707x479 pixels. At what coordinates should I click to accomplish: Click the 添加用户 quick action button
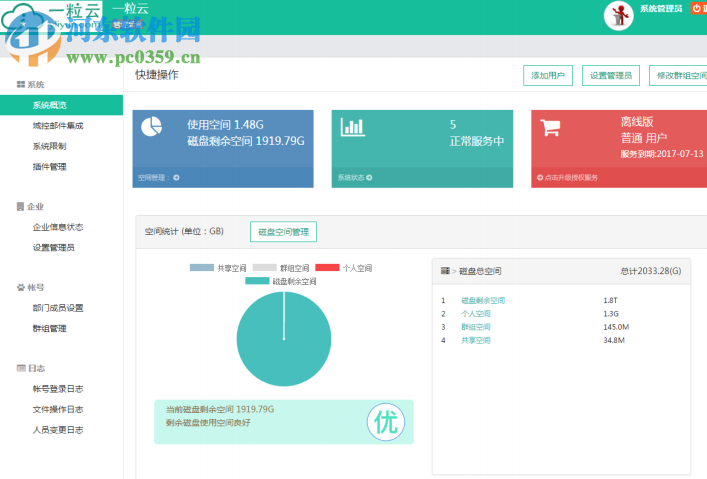548,75
